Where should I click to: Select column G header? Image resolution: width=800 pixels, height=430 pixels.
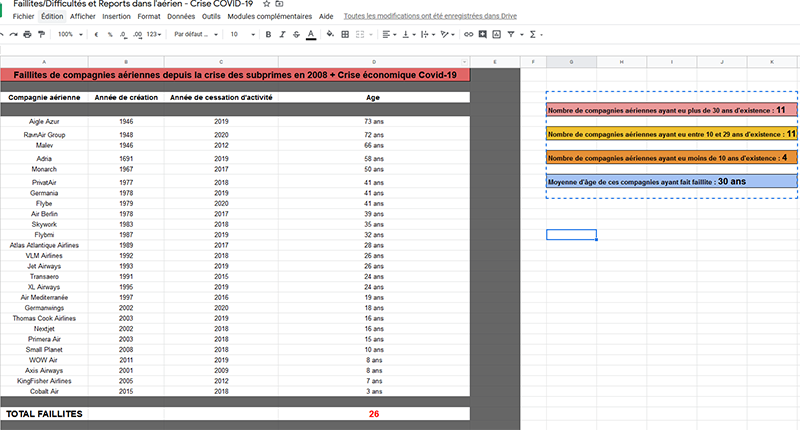[x=571, y=62]
